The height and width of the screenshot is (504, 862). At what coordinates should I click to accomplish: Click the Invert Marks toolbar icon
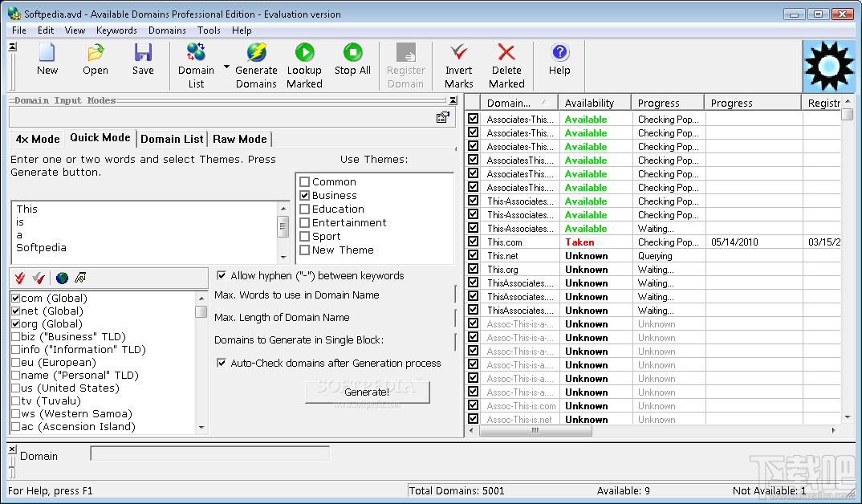click(458, 53)
